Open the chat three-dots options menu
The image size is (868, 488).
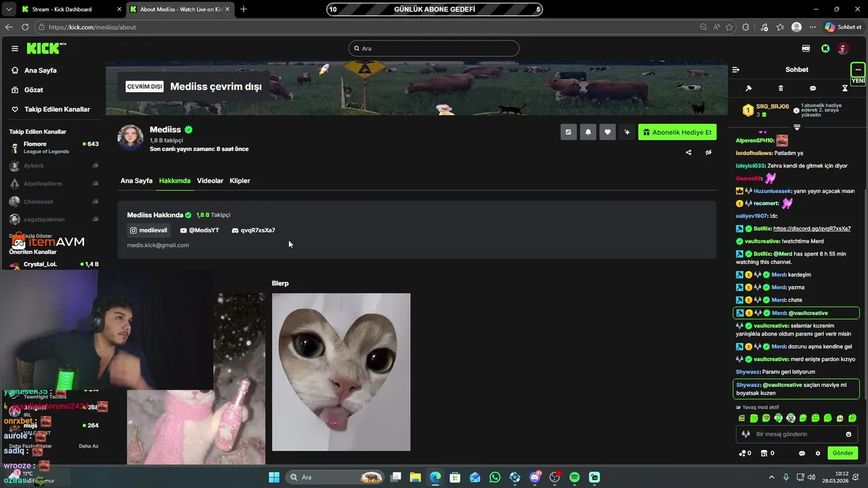pos(858,69)
